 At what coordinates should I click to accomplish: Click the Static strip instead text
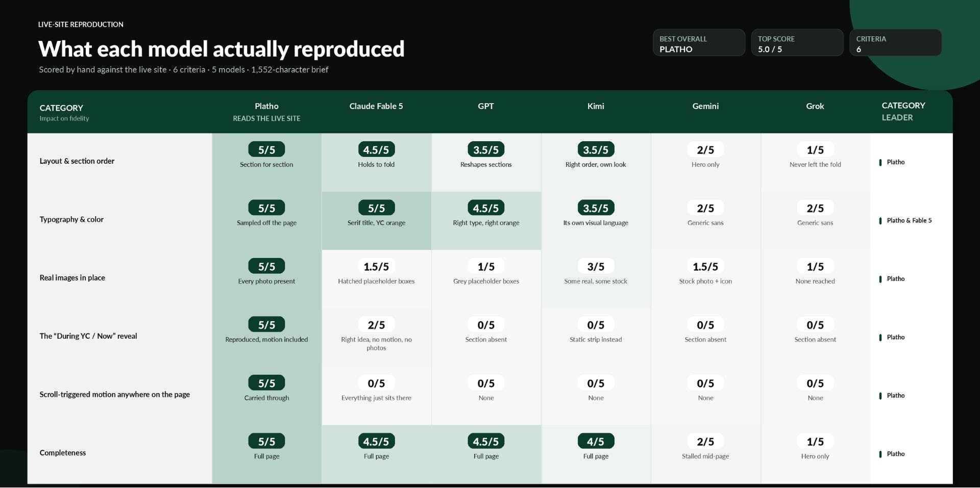[x=596, y=340]
